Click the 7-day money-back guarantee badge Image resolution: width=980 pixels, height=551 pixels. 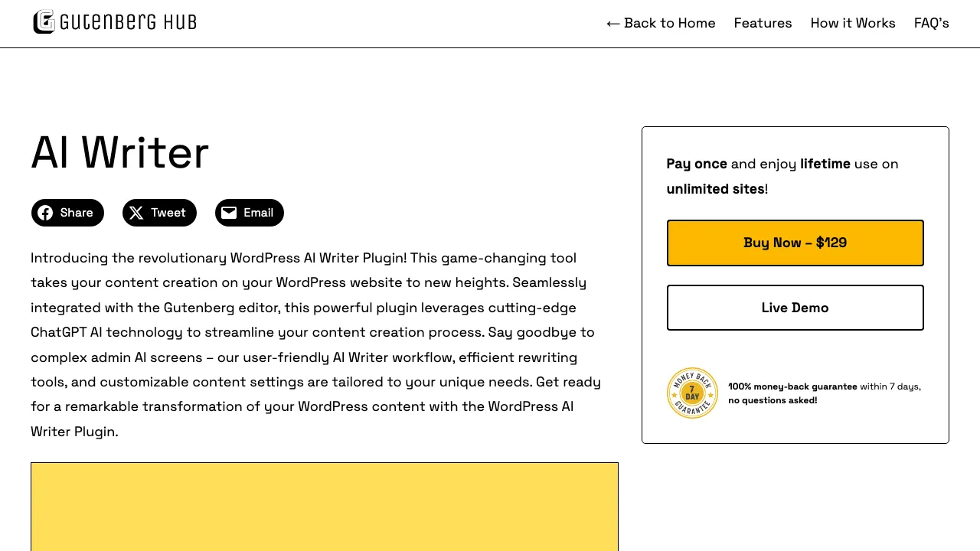[x=692, y=393]
